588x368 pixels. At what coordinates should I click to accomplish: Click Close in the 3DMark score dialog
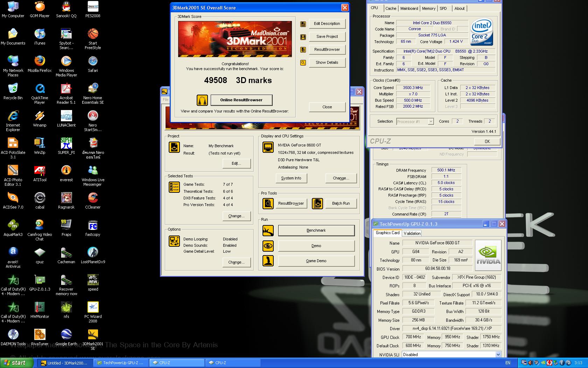click(327, 107)
